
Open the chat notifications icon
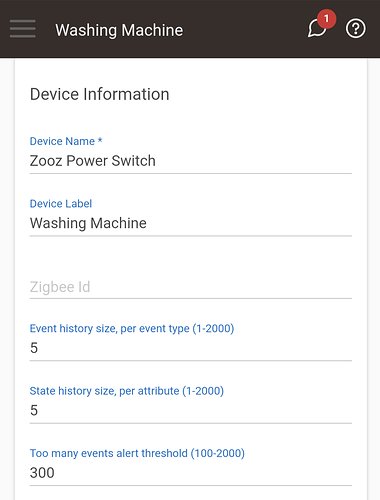click(316, 28)
